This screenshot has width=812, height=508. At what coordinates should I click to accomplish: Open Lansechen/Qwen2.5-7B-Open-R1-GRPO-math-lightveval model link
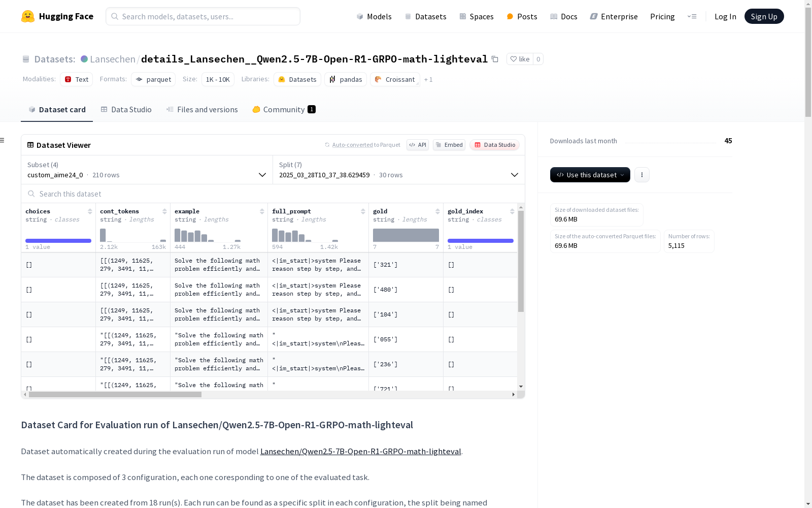(x=360, y=451)
